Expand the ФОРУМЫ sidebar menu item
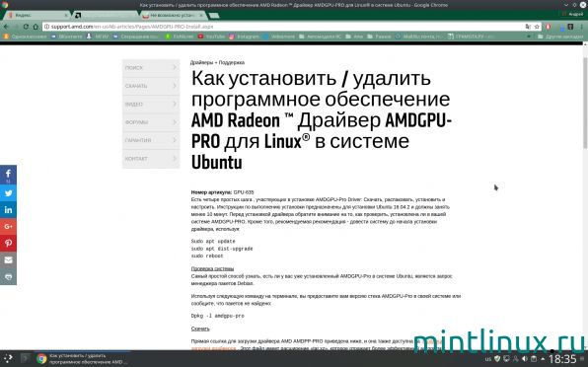This screenshot has height=367, width=588. pyautogui.click(x=151, y=122)
